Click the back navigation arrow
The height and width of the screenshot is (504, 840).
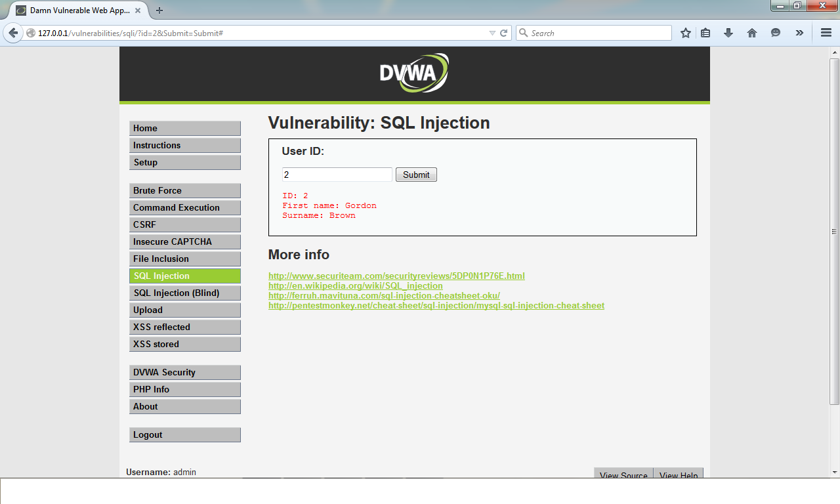click(13, 32)
